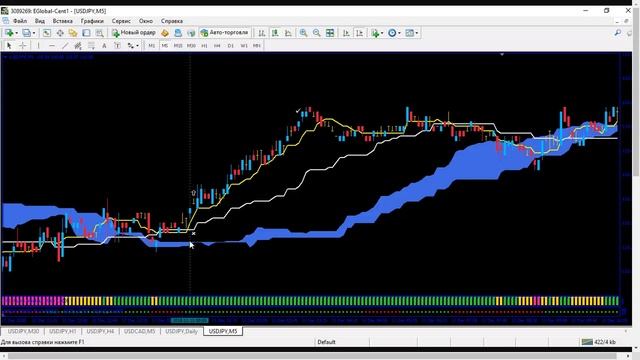The image size is (640, 360).
Task: Open the Strategy Tester panel
Action: point(99,33)
